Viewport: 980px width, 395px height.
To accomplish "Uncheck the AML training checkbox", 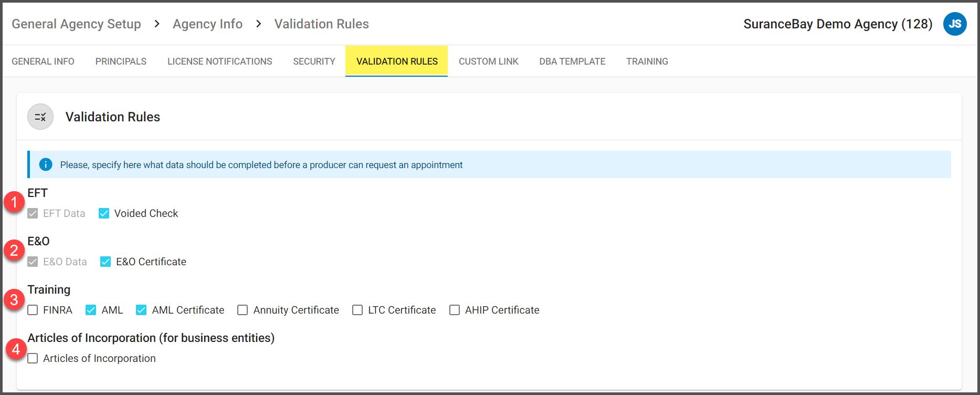I will pyautogui.click(x=91, y=310).
